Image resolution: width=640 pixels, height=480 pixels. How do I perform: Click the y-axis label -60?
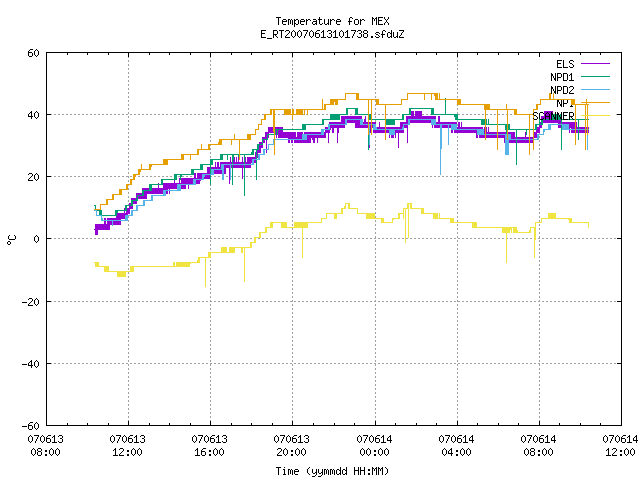click(x=31, y=426)
